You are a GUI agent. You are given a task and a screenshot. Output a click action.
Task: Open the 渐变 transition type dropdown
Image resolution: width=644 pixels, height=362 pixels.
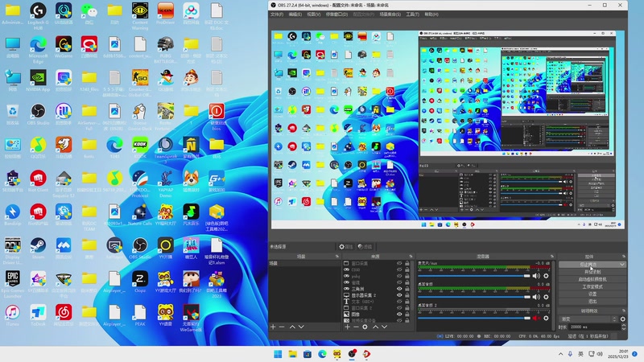coord(588,319)
